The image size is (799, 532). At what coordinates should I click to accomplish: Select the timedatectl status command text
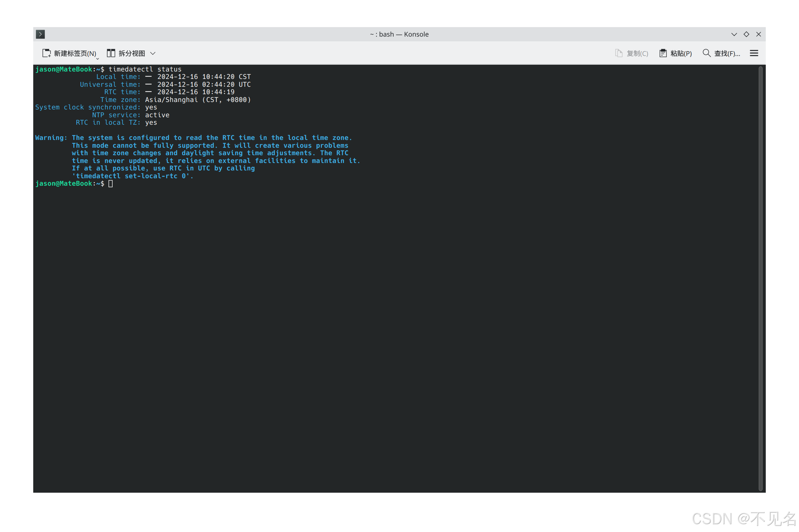[145, 69]
